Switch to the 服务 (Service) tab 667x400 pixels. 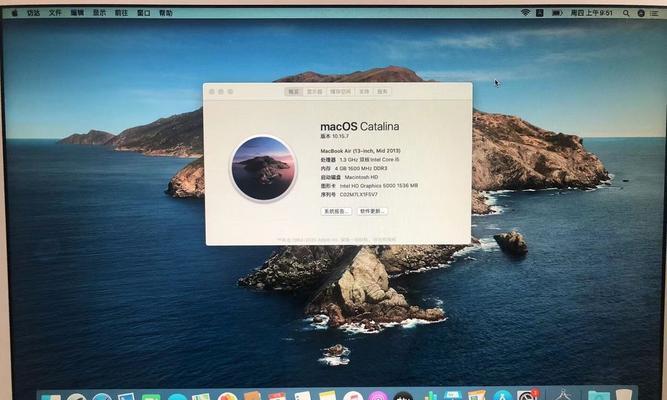tap(382, 91)
